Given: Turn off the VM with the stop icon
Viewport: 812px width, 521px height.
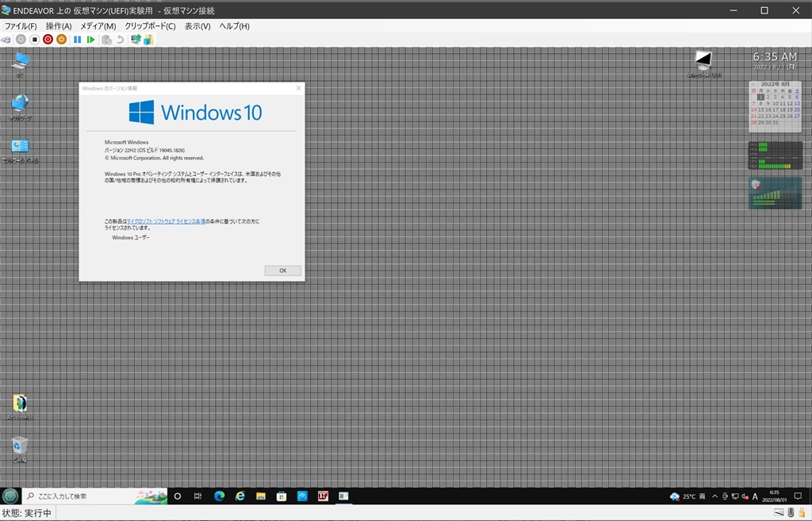Looking at the screenshot, I should [35, 40].
